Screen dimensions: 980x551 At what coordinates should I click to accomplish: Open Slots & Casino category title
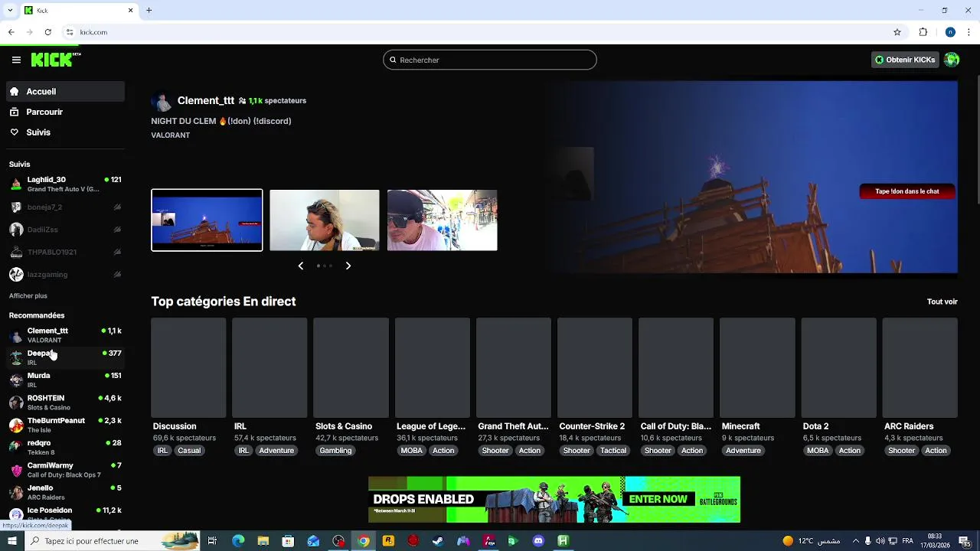pyautogui.click(x=344, y=426)
